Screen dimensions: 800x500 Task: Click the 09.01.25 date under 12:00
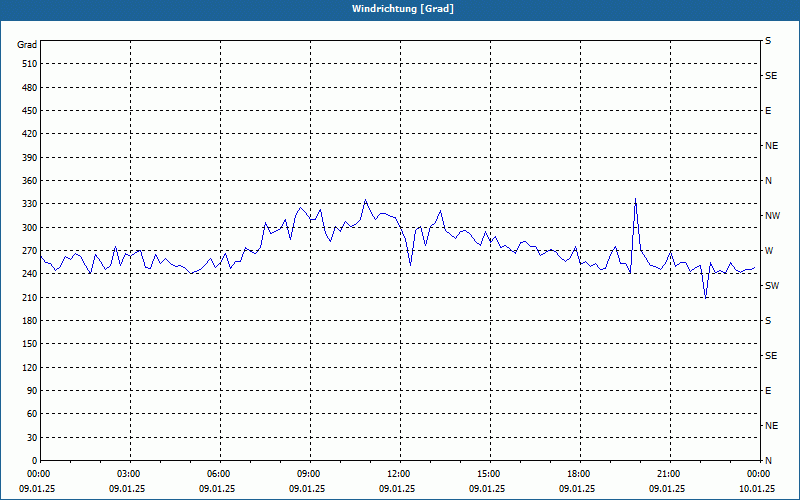[397, 489]
